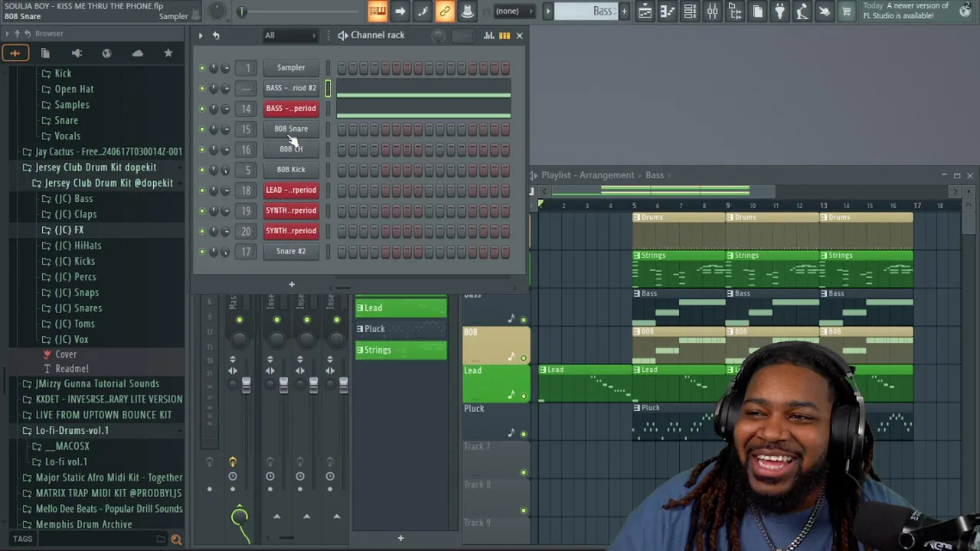Screen dimensions: 980x551
Task: Open the graph editor icon in Channel rack header
Action: [x=488, y=35]
